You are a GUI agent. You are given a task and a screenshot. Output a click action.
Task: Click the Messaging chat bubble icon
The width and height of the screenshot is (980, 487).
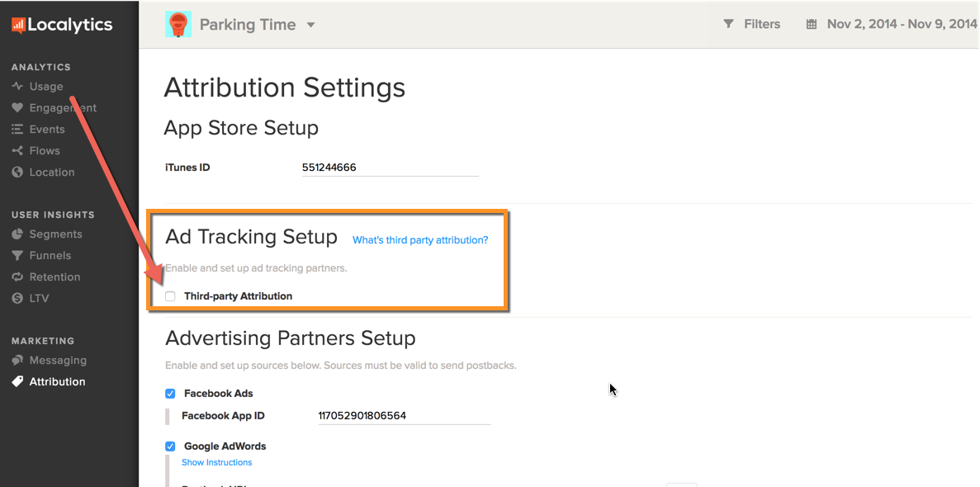click(x=17, y=360)
